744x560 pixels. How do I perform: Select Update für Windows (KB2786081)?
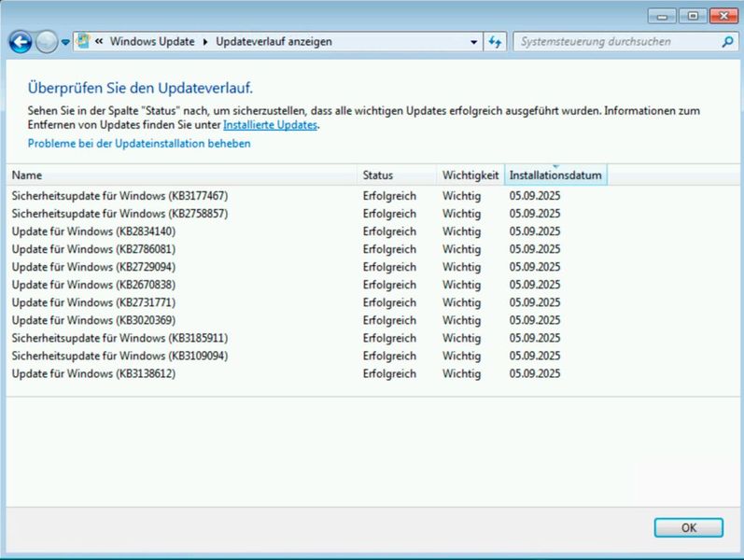tap(93, 249)
